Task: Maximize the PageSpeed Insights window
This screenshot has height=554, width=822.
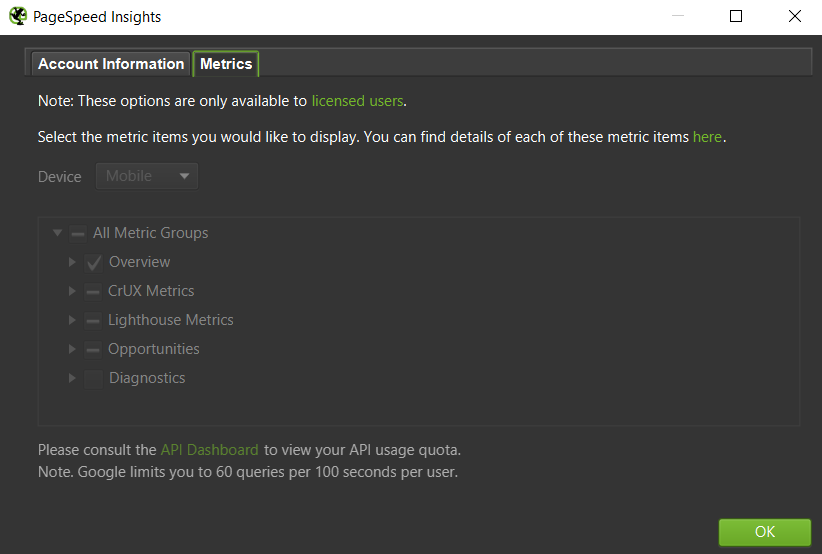Action: (736, 16)
